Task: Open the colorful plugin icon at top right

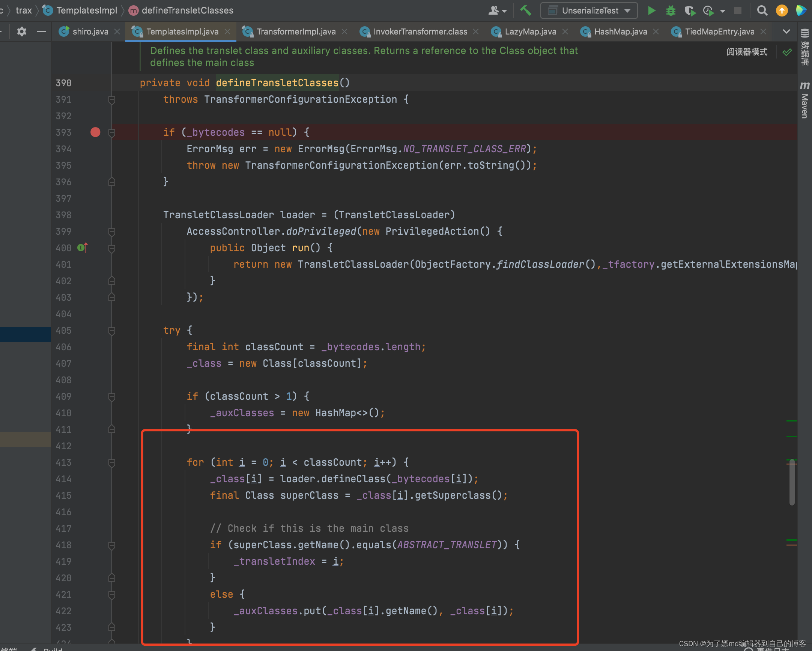Action: pos(801,10)
